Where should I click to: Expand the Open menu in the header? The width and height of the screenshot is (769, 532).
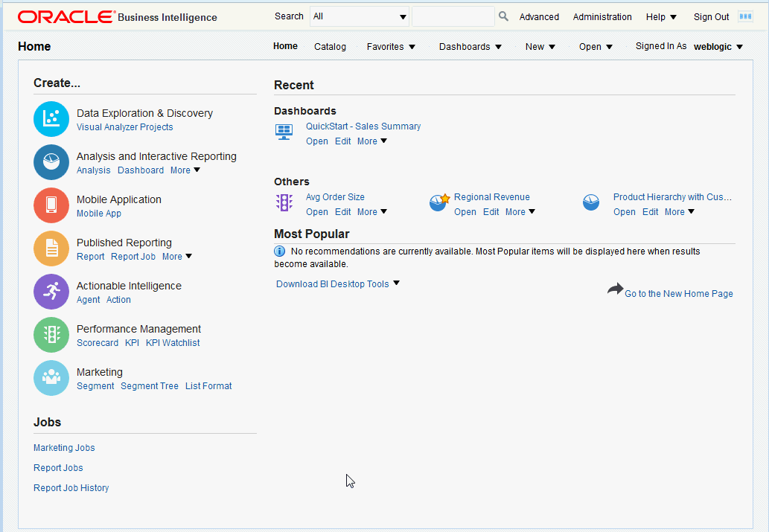coord(596,47)
